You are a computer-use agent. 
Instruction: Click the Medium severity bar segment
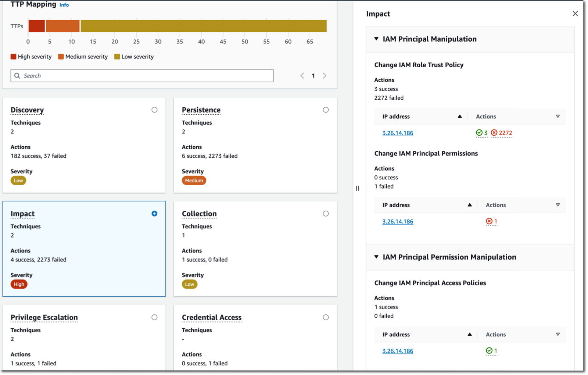pos(62,26)
